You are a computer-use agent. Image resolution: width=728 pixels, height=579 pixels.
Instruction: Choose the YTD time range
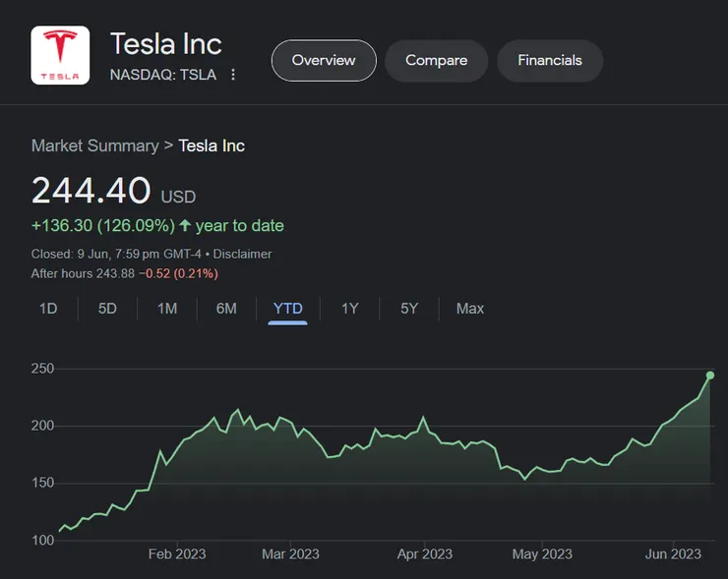pos(287,309)
